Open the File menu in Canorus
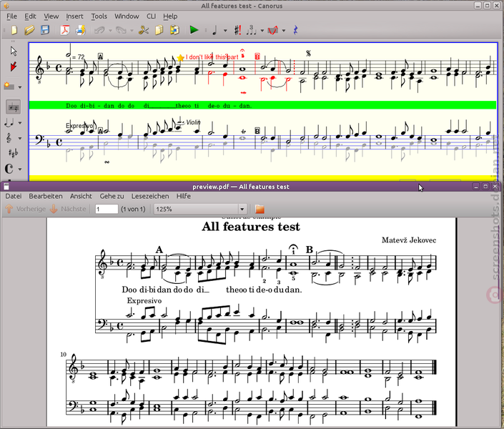Viewport: 504px width, 429px height. coord(12,16)
